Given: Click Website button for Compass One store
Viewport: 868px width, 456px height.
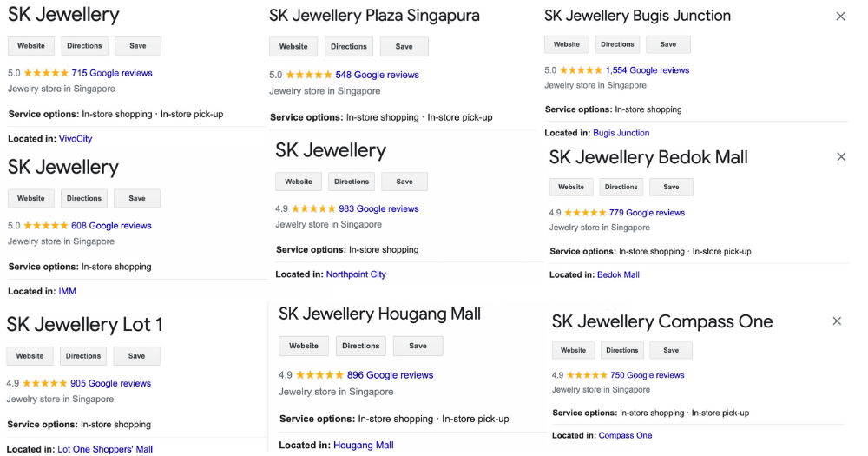Looking at the screenshot, I should (x=573, y=350).
